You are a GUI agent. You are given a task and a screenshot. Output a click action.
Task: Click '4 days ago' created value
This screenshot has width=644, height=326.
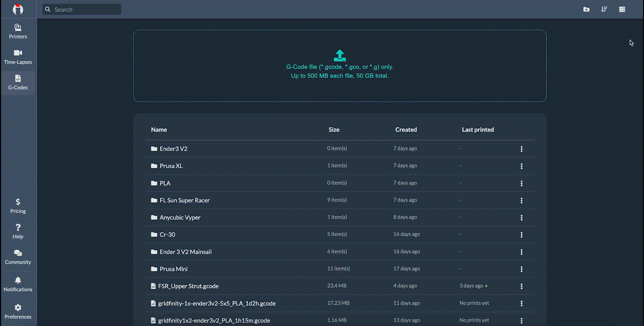click(x=405, y=286)
